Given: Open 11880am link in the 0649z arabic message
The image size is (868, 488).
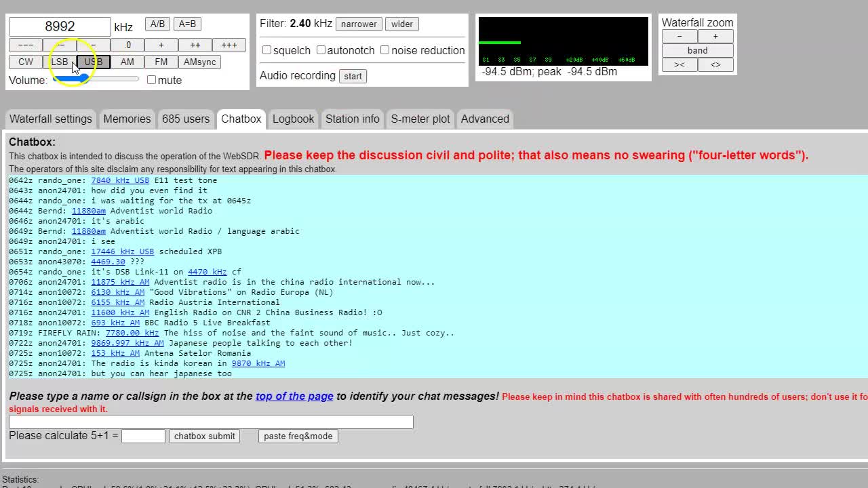Looking at the screenshot, I should coord(89,231).
